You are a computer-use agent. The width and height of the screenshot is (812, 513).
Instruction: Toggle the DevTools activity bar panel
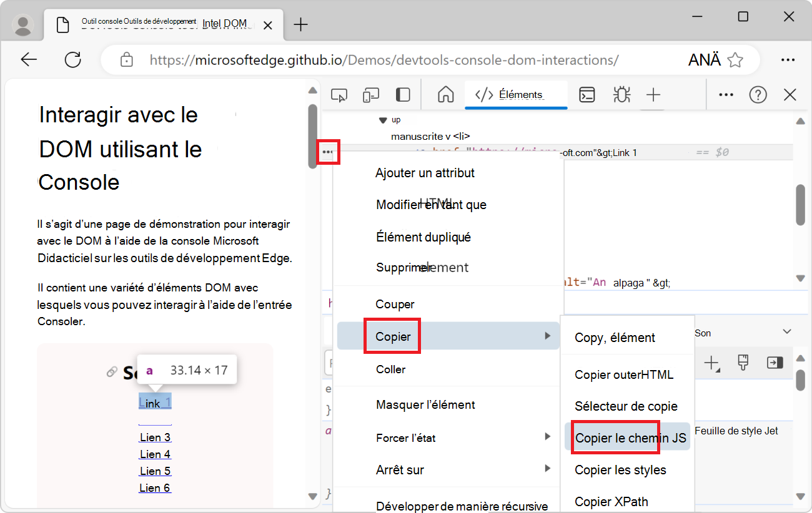coord(403,94)
